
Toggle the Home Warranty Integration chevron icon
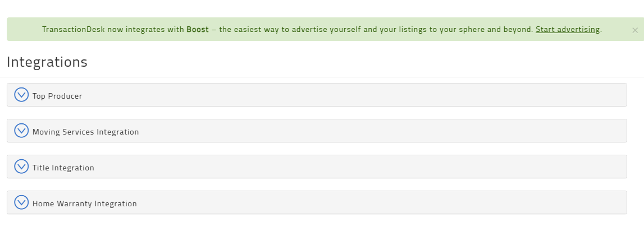click(x=21, y=202)
